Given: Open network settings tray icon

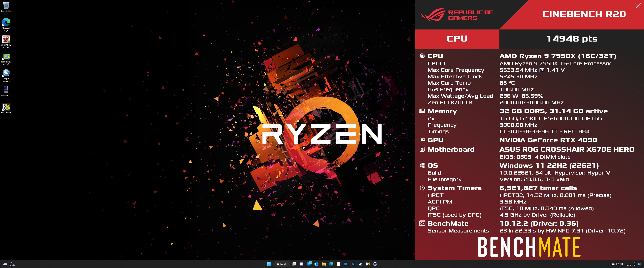Looking at the screenshot, I should click(618, 264).
